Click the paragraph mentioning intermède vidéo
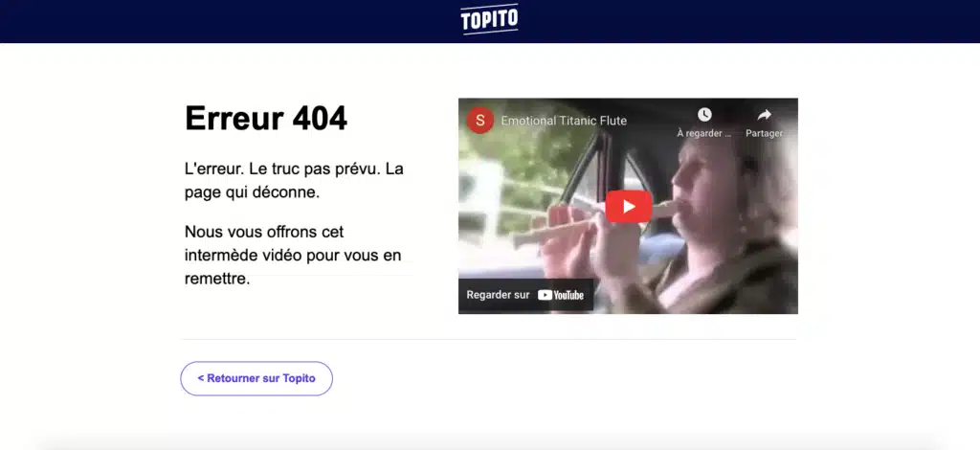The height and width of the screenshot is (450, 980). (x=293, y=255)
